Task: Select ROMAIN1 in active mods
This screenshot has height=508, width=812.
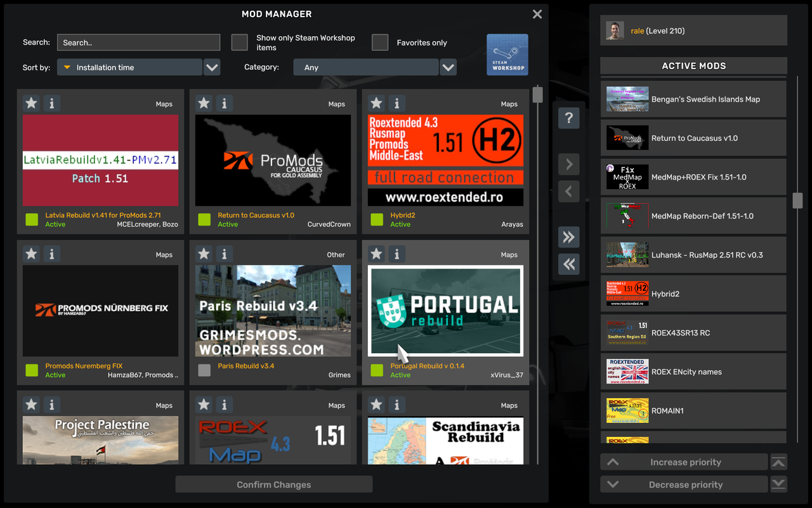Action: pyautogui.click(x=693, y=411)
